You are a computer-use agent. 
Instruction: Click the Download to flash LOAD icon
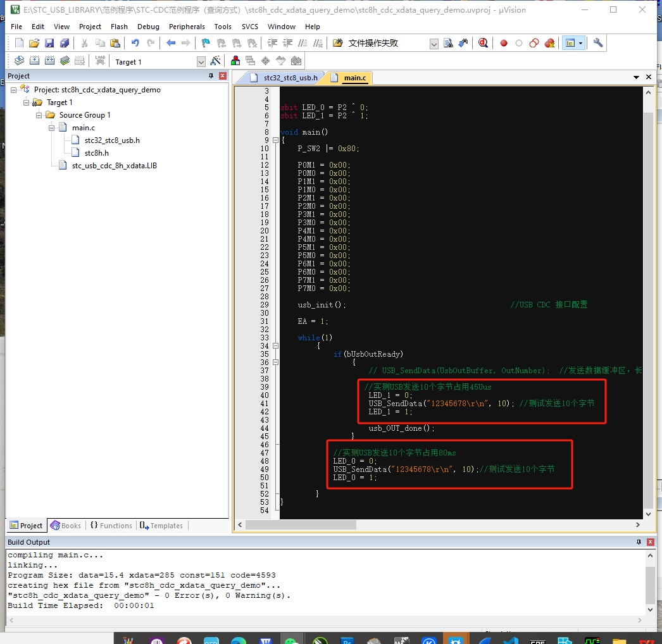click(x=100, y=61)
